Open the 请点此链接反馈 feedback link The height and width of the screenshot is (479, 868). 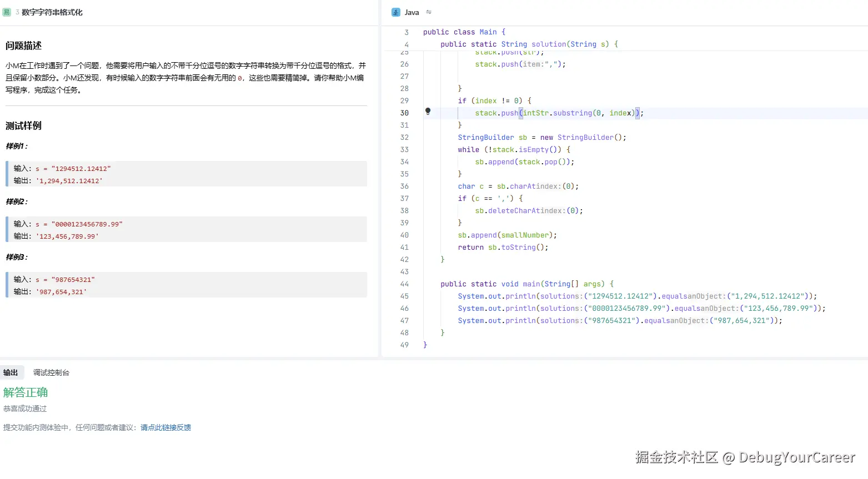coord(165,427)
